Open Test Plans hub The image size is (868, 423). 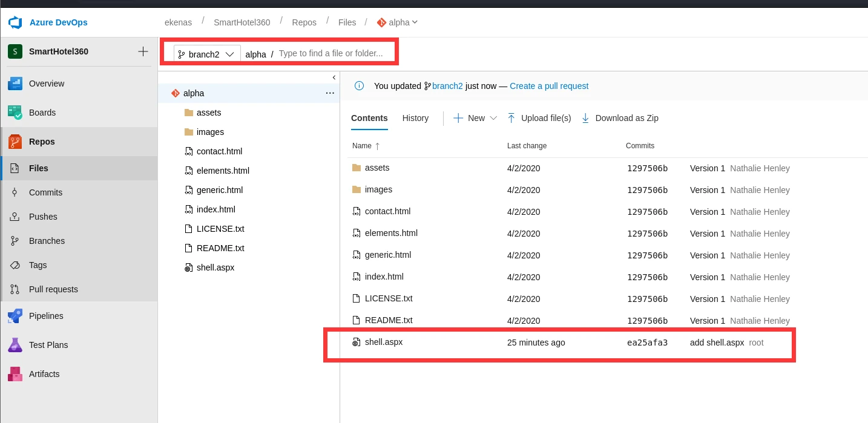[x=79, y=345]
